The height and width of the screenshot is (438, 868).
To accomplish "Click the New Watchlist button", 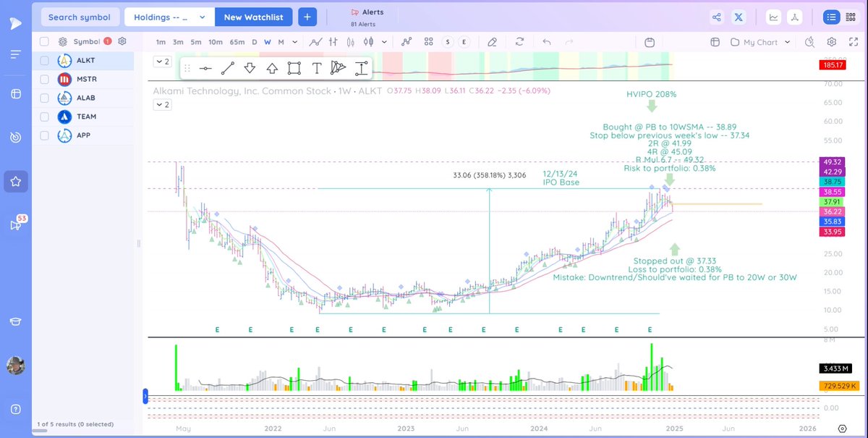I will click(x=253, y=17).
